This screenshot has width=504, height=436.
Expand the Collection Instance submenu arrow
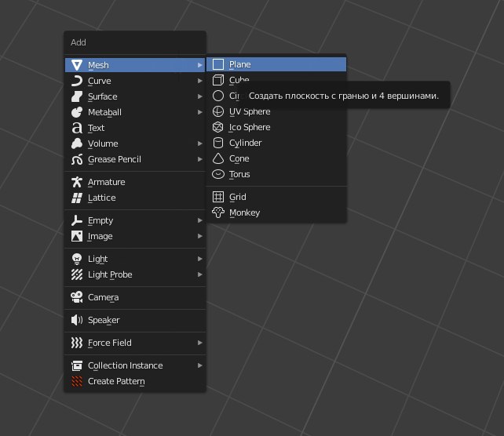coord(200,365)
